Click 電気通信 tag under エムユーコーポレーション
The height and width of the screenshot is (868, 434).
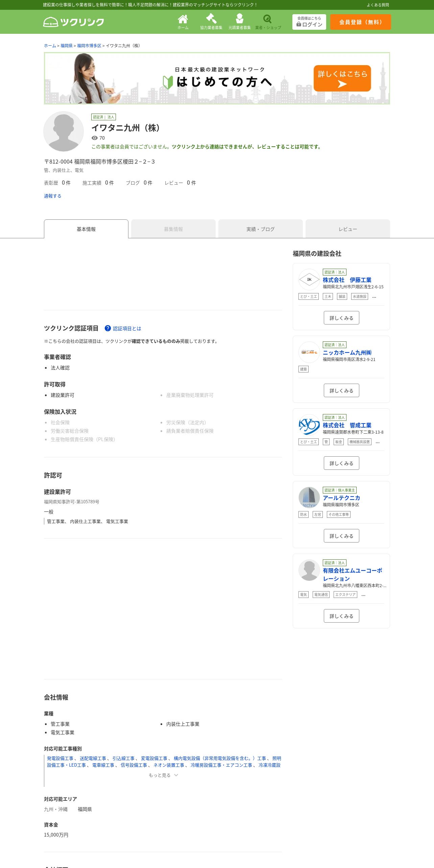321,595
